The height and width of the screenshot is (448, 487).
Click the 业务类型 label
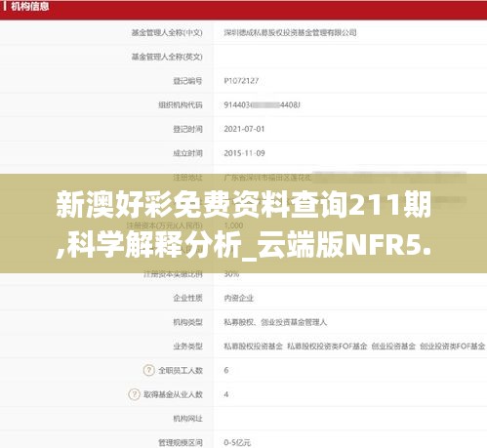pos(187,346)
